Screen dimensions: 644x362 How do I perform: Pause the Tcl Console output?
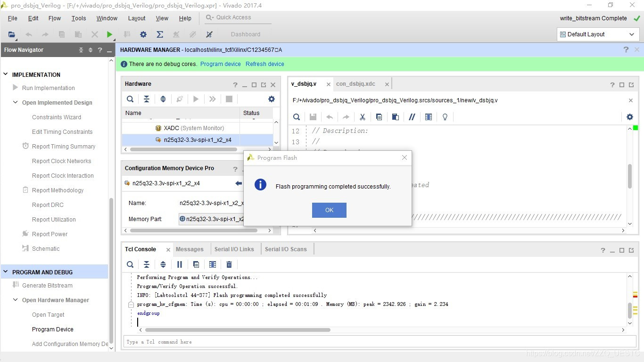tap(180, 264)
